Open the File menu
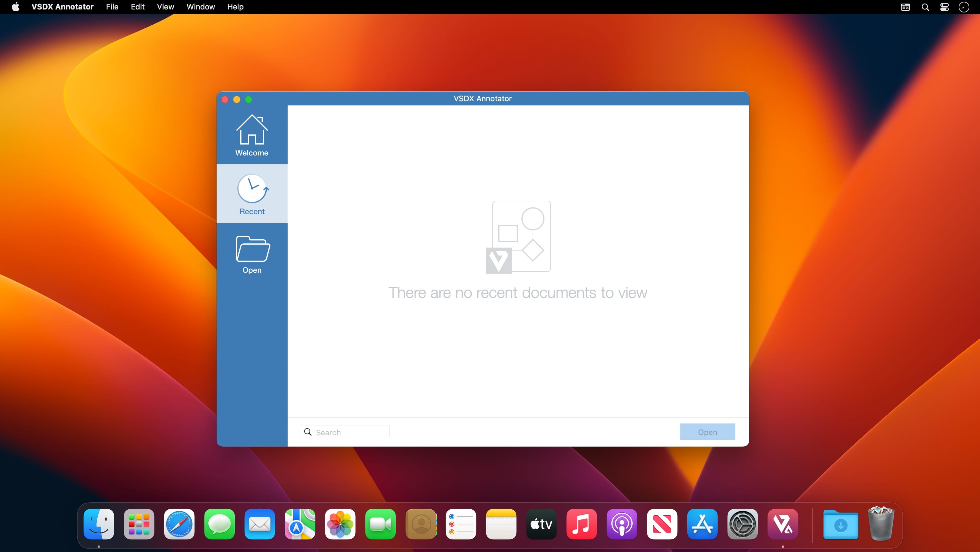Screen dimensions: 980x552 112,7
